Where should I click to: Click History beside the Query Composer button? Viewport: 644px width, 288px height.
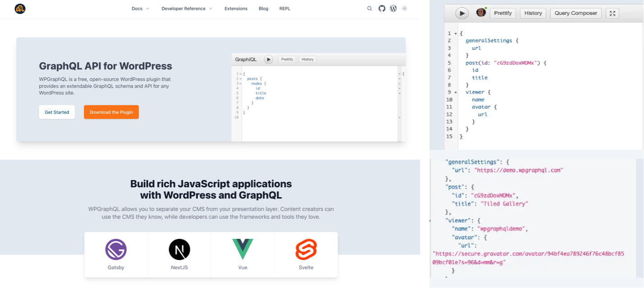click(x=533, y=13)
